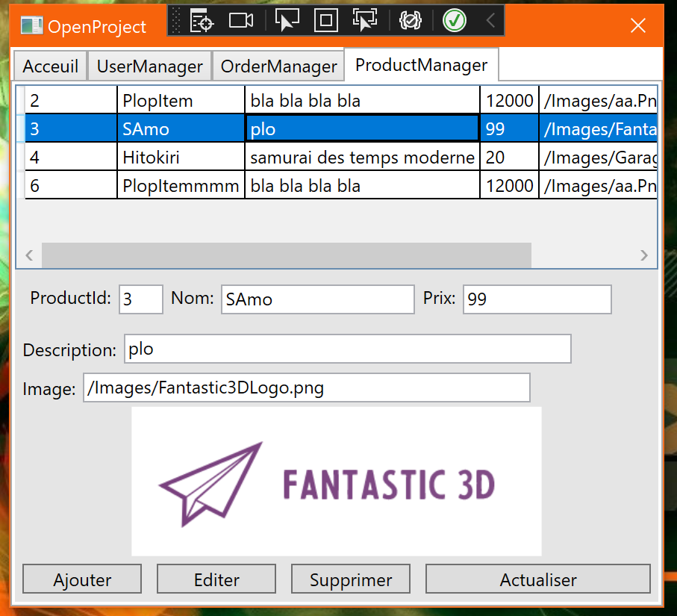Click the screen recording camera icon
Viewport: 677px width, 616px height.
point(240,21)
